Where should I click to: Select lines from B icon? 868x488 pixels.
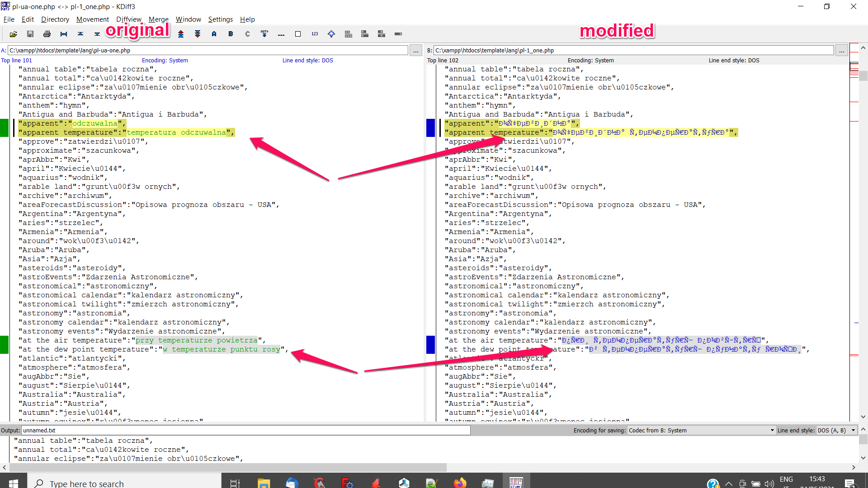(231, 34)
